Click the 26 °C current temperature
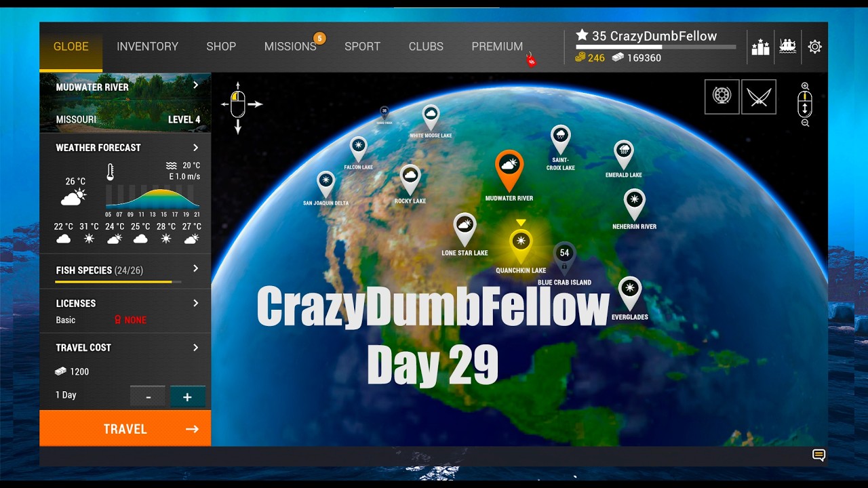This screenshot has height=488, width=868. [75, 182]
